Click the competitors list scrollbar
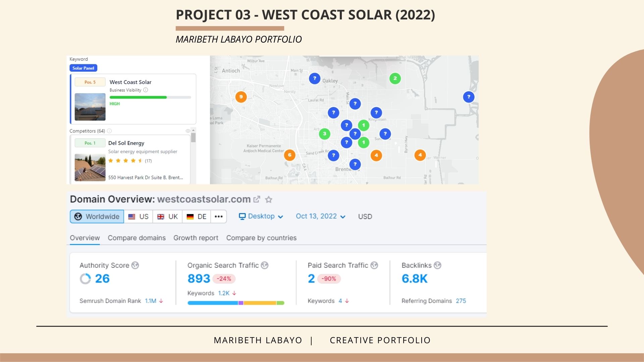The width and height of the screenshot is (644, 362). (193, 137)
